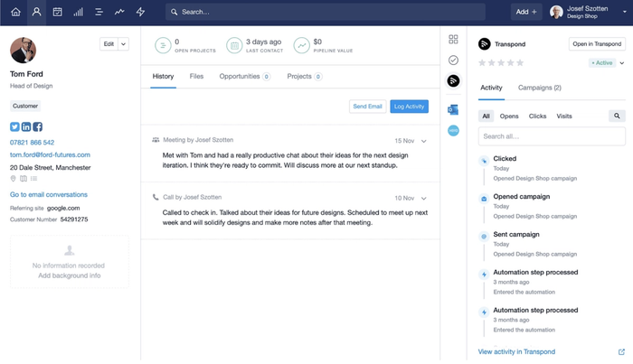This screenshot has height=364, width=633.
Task: Open the address map icon
Action: click(x=24, y=179)
